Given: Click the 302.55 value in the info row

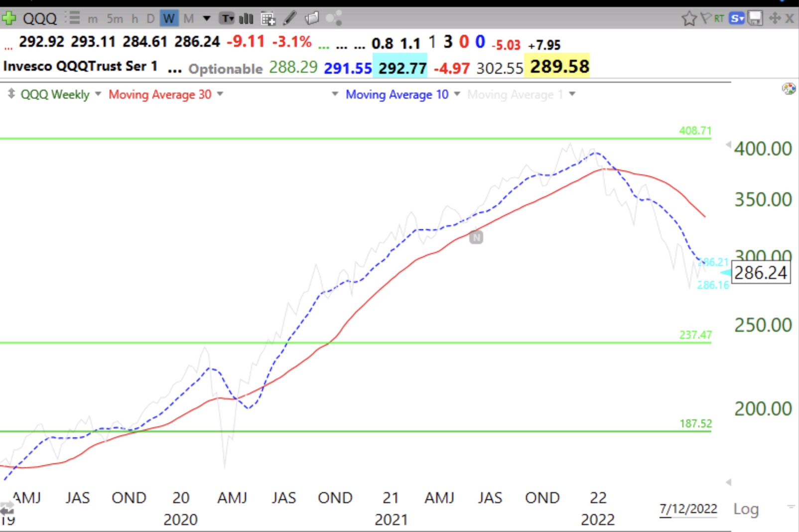Looking at the screenshot, I should click(500, 68).
